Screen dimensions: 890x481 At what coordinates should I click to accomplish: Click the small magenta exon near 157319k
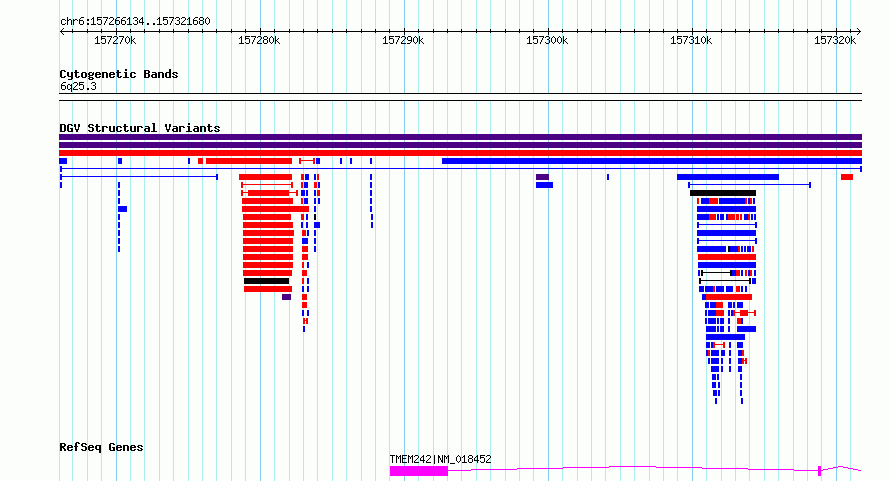pyautogui.click(x=820, y=470)
